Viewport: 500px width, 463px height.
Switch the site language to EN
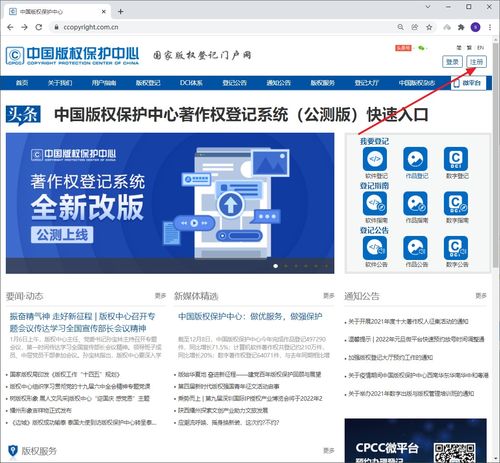[x=480, y=48]
